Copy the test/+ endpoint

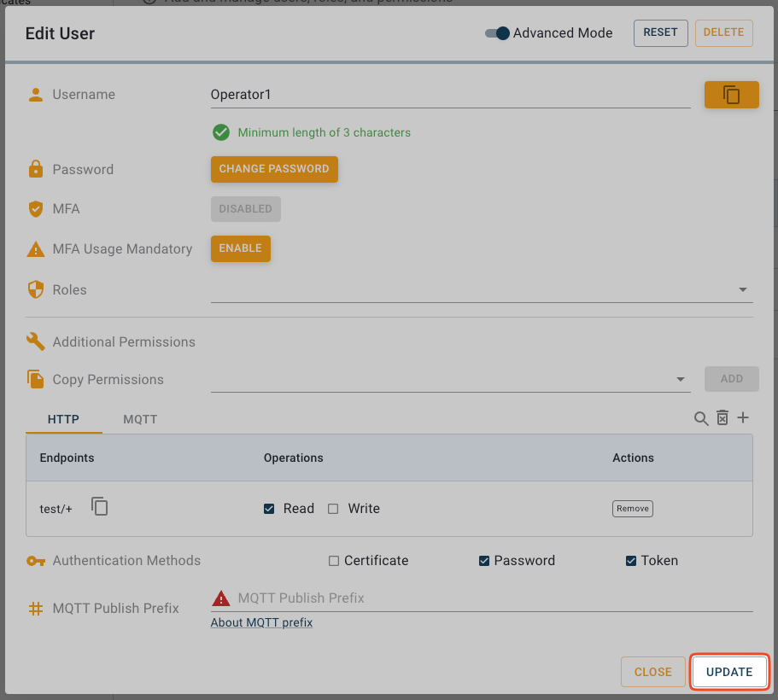tap(100, 507)
